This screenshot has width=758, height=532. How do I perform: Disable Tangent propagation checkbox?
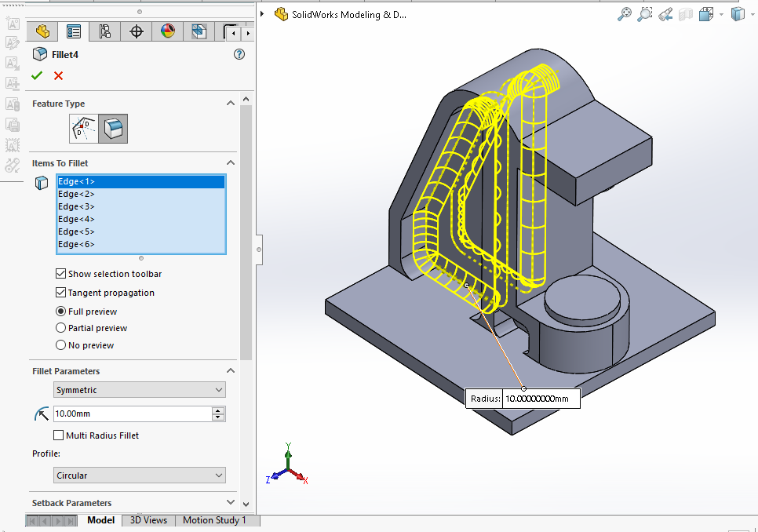[x=60, y=293]
